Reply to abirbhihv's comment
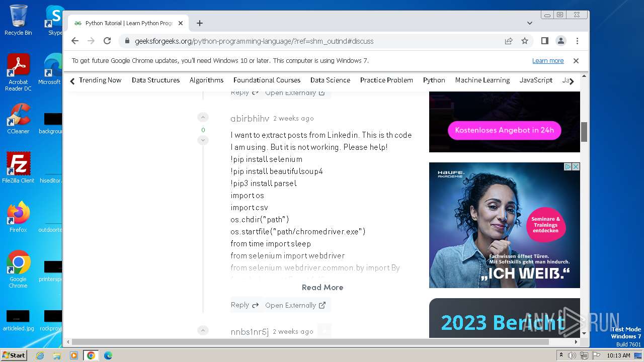644x362 pixels. pyautogui.click(x=245, y=305)
